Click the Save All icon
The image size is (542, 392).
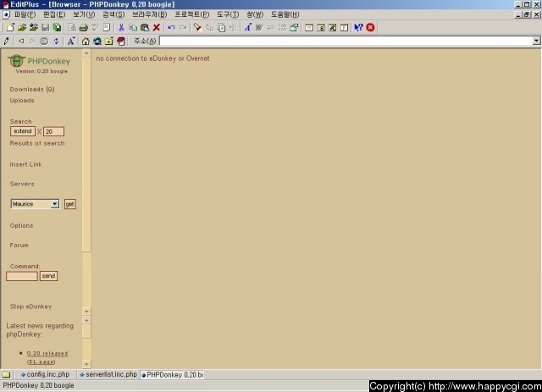(57, 27)
